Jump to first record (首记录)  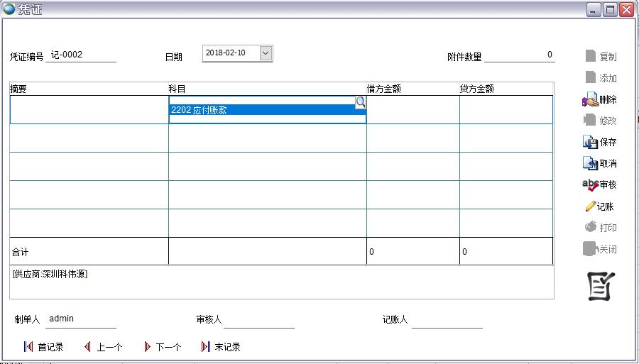(x=43, y=347)
